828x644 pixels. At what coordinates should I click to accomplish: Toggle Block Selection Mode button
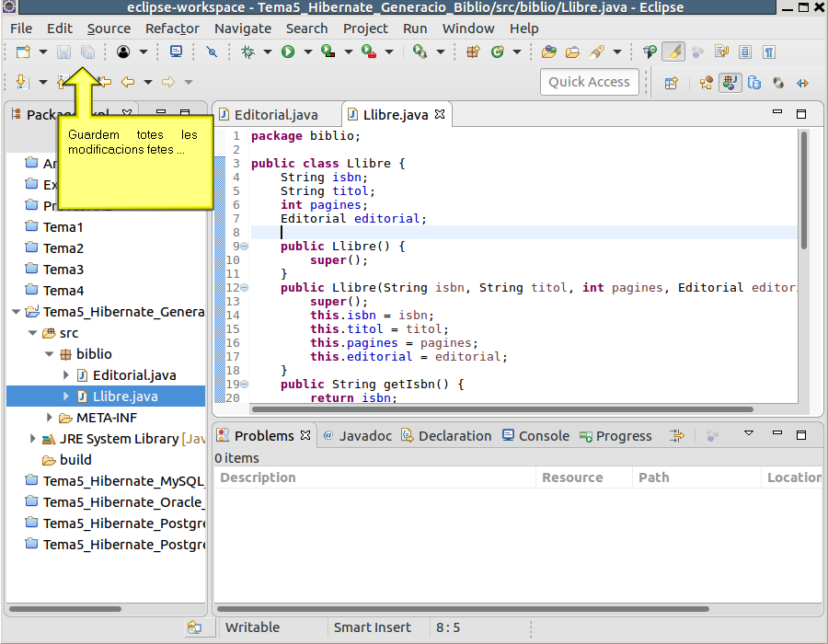click(x=745, y=52)
